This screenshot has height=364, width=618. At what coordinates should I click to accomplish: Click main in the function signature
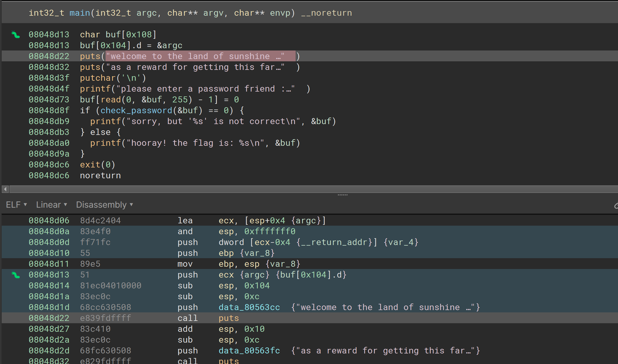click(79, 13)
